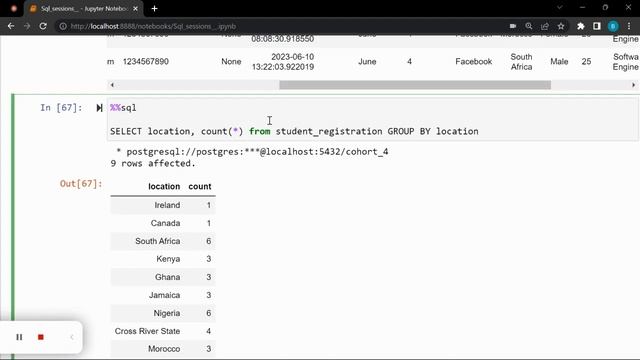Click the '9 rows affected.' output text
Viewport: 640px width, 360px height.
(153, 164)
